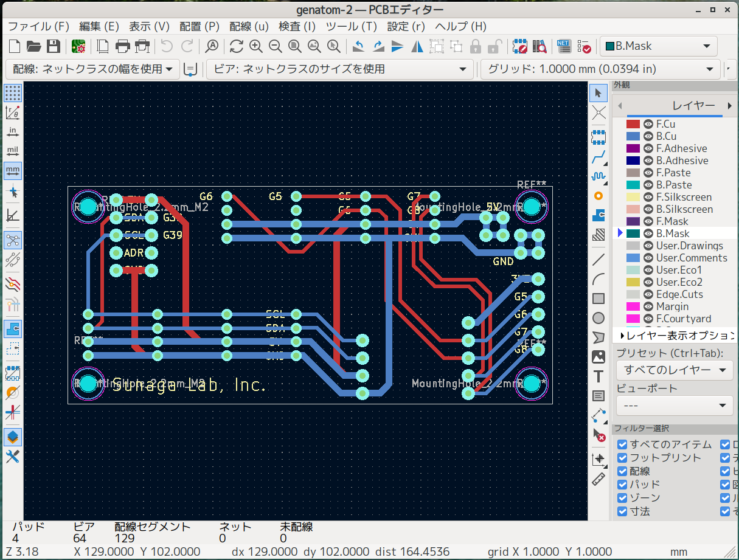Screen dimensions: 739x560
Task: Pick the Measure ruler tool
Action: tap(598, 479)
